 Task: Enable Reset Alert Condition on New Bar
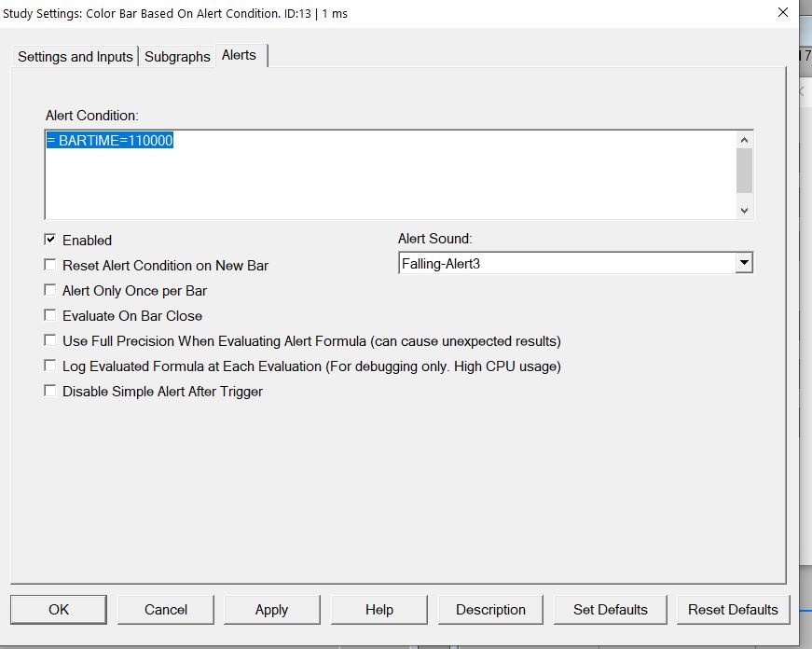(50, 265)
